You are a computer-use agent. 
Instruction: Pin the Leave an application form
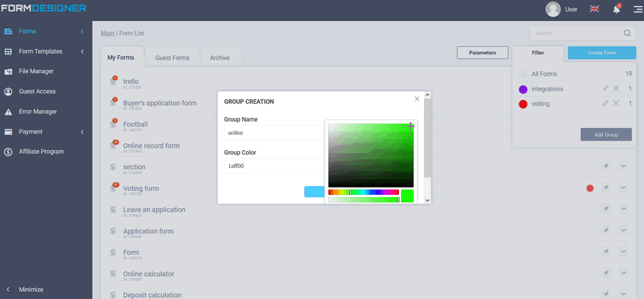click(x=606, y=208)
